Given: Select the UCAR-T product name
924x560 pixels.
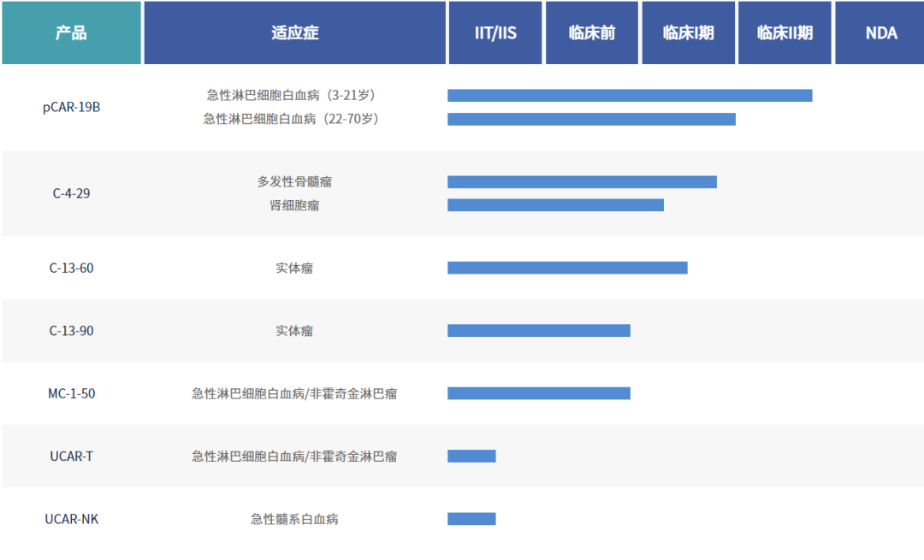Looking at the screenshot, I should pyautogui.click(x=71, y=457).
